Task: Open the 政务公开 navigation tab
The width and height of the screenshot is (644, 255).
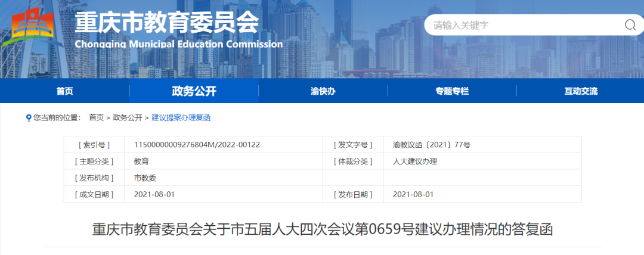Action: pyautogui.click(x=194, y=91)
